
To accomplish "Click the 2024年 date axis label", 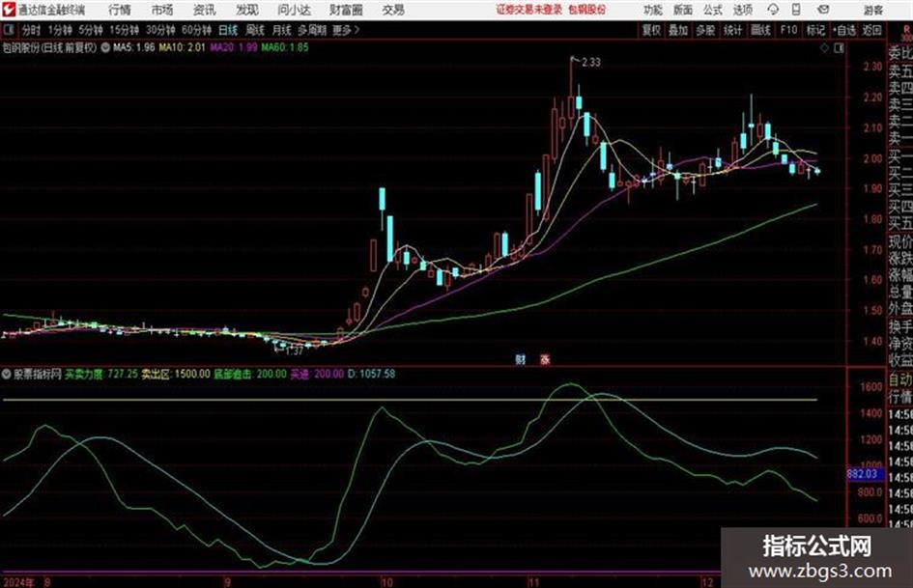I will click(x=18, y=582).
